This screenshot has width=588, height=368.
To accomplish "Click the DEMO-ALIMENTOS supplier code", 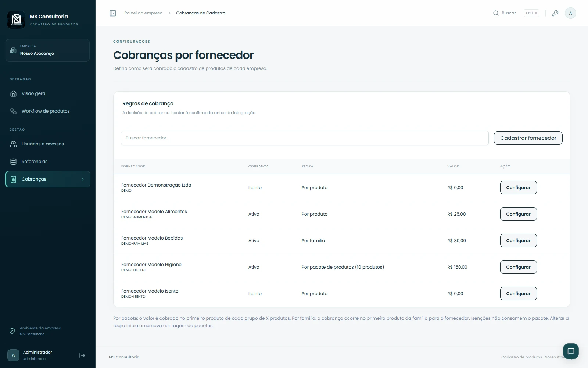I will [137, 217].
